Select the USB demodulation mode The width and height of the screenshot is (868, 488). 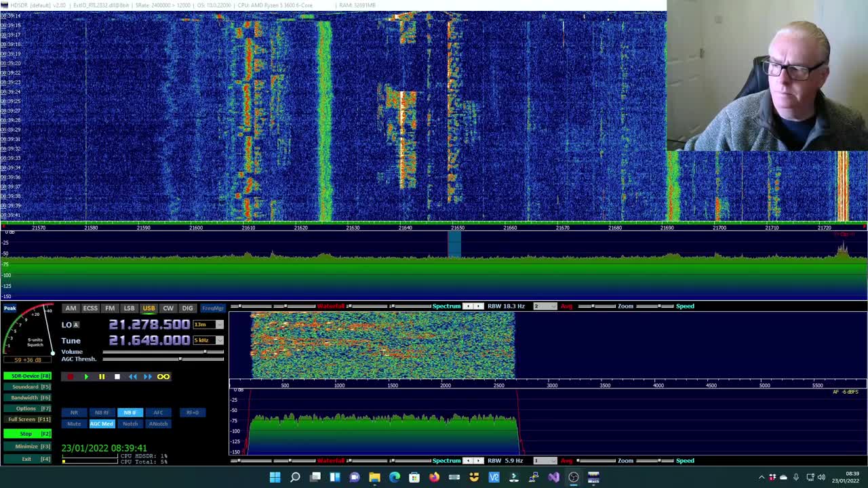tap(149, 308)
